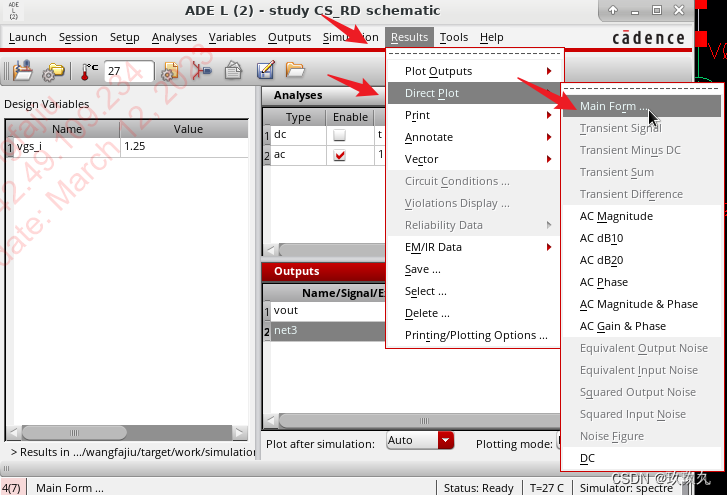Click the temperature field showing 27
Screen dimensions: 727x495
pyautogui.click(x=129, y=71)
